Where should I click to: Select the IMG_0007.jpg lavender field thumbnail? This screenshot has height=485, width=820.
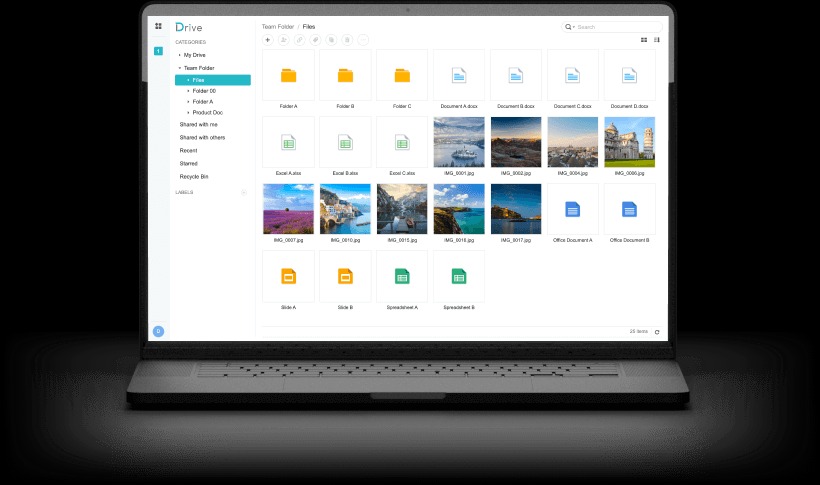pos(288,209)
